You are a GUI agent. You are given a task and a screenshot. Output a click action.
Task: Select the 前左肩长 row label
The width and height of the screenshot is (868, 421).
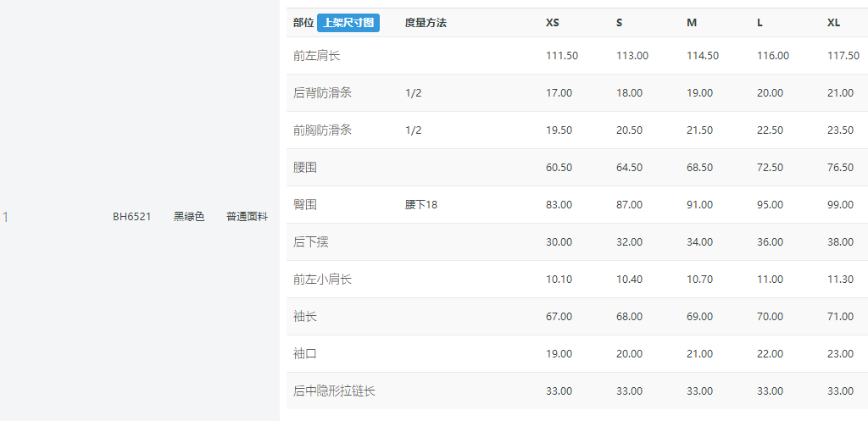tap(317, 56)
